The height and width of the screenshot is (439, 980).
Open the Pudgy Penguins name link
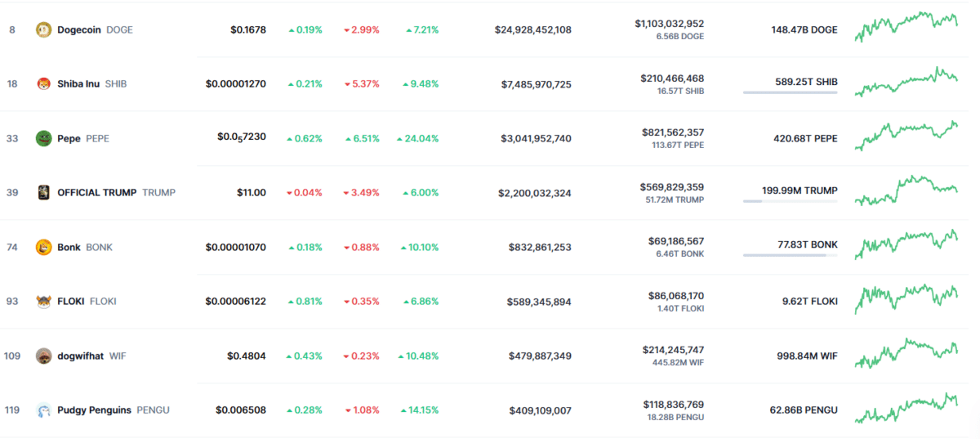[x=94, y=410]
